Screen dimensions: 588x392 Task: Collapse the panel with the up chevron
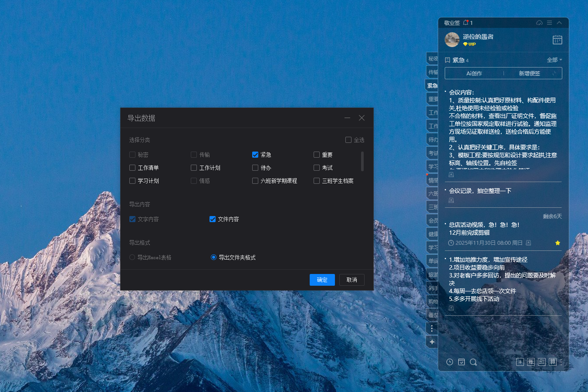coord(559,23)
